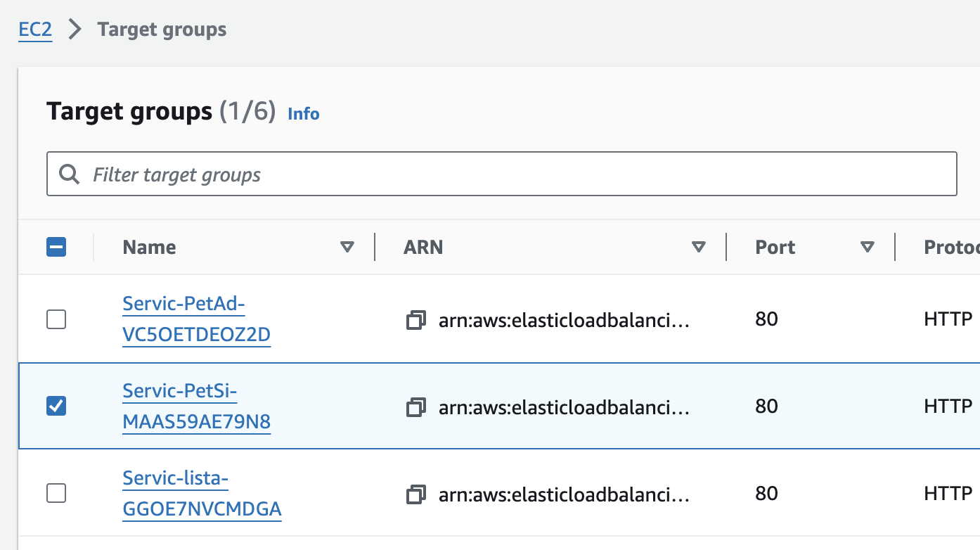980x550 pixels.
Task: Open Servic-lista-GGOE7NVCMDGA target group
Action: 202,493
